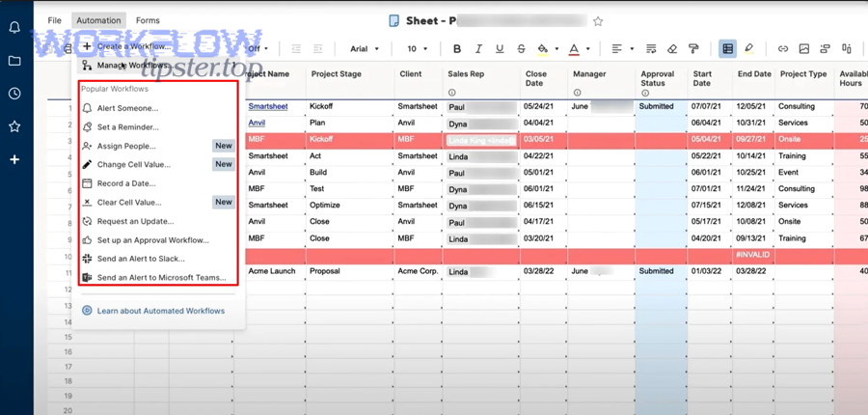Insert an image
Screen dimensions: 868x415
(804, 49)
